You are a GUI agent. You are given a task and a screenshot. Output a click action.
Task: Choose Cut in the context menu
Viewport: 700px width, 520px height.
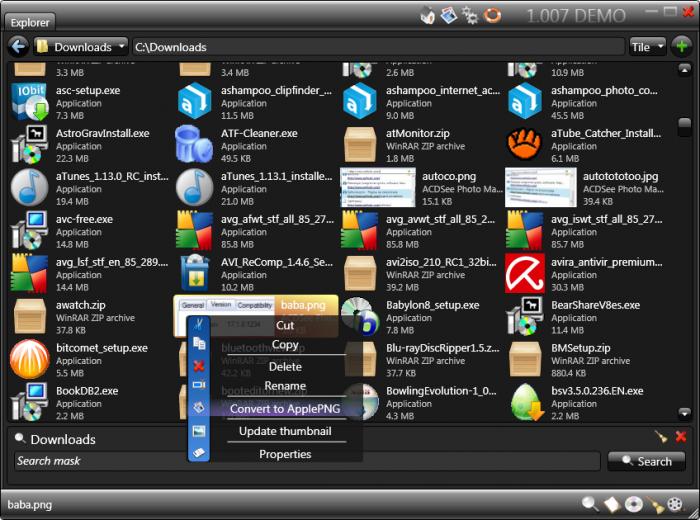(x=285, y=325)
